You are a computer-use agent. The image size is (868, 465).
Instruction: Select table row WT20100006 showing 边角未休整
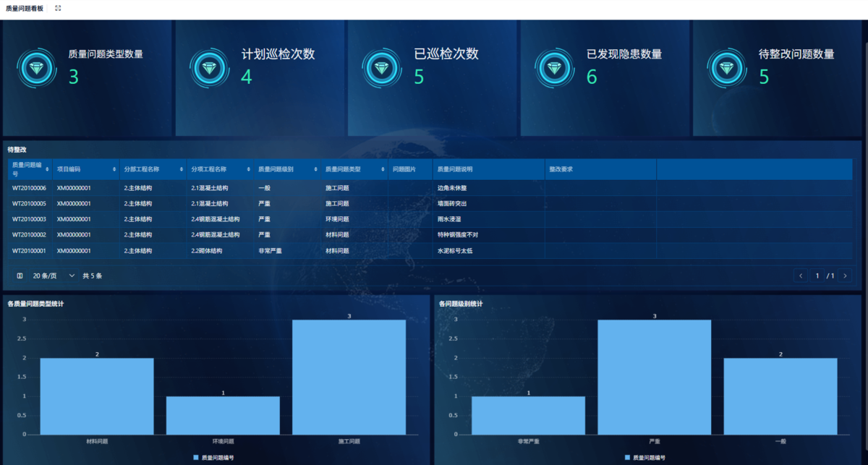(217, 187)
